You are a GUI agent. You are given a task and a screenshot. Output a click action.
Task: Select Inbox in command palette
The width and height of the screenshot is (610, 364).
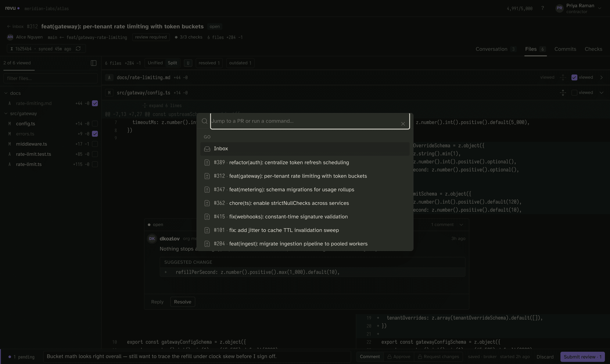pyautogui.click(x=305, y=149)
